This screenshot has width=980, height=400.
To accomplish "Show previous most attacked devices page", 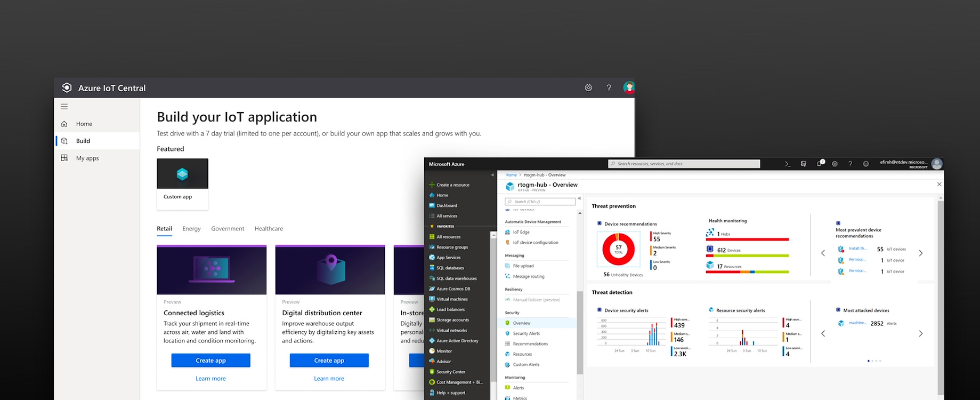I will tap(823, 334).
